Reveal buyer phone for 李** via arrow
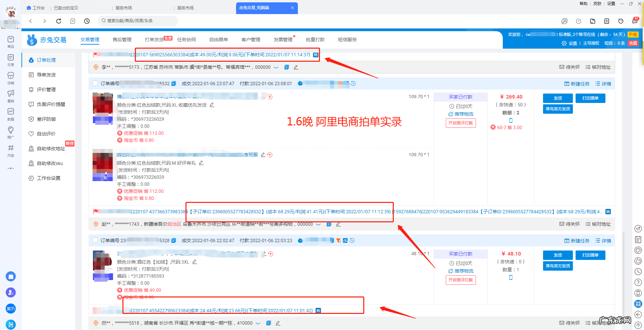The height and width of the screenshot is (330, 644). tap(276, 67)
